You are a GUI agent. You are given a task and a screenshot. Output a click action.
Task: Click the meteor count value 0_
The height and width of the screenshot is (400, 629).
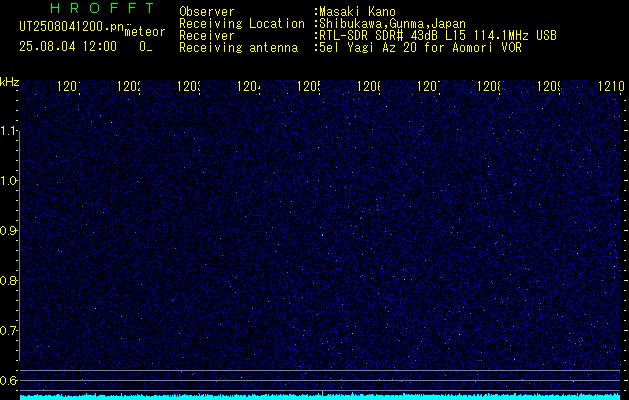tap(146, 46)
